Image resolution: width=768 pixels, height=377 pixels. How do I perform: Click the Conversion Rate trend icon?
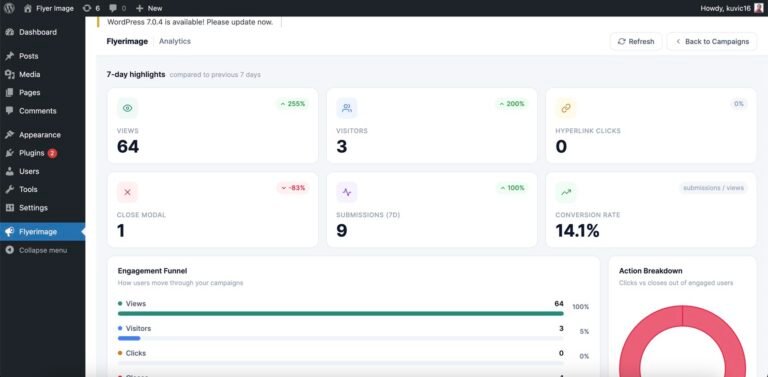[566, 192]
